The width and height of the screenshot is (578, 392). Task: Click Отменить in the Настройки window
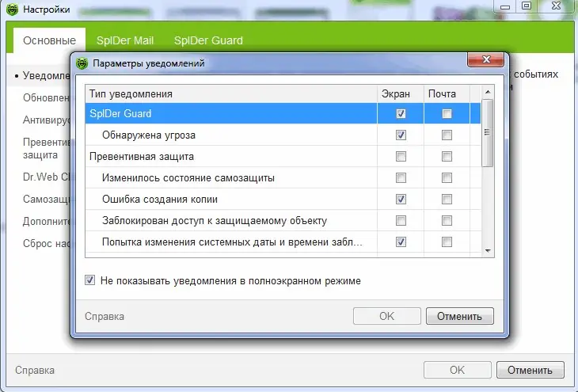[x=530, y=370]
